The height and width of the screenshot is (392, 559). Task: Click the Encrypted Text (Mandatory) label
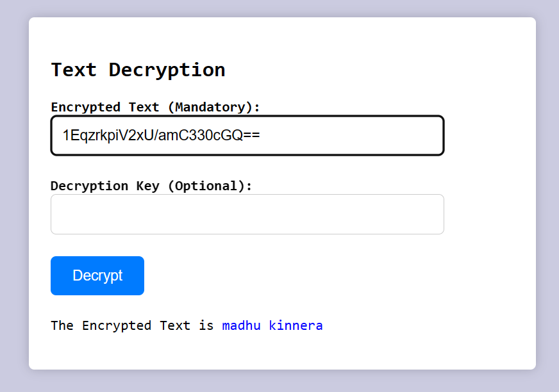pyautogui.click(x=155, y=107)
